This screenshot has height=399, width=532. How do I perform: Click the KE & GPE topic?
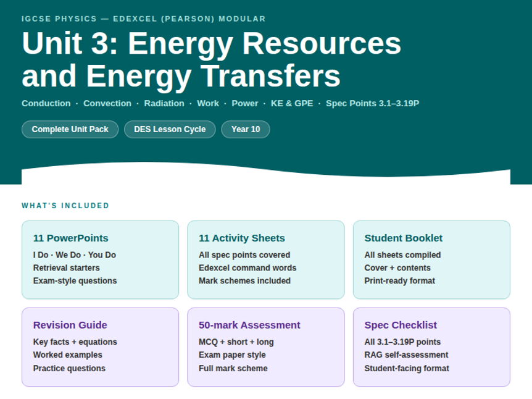tap(292, 103)
